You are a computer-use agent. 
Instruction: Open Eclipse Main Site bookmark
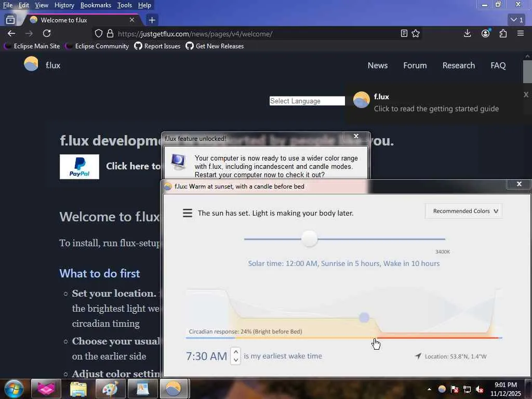coord(32,46)
